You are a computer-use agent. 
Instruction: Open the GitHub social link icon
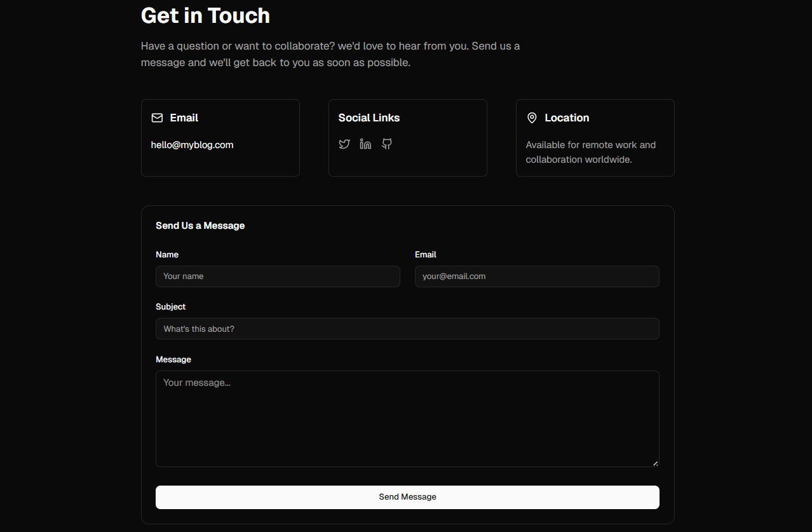tap(386, 144)
